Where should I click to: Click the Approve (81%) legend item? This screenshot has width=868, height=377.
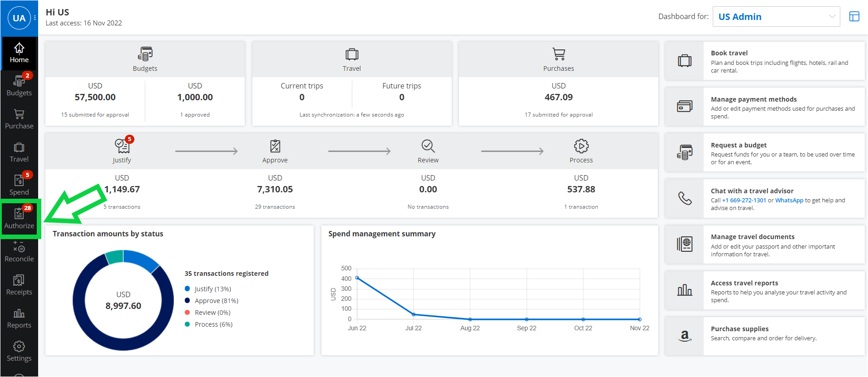[x=212, y=301]
